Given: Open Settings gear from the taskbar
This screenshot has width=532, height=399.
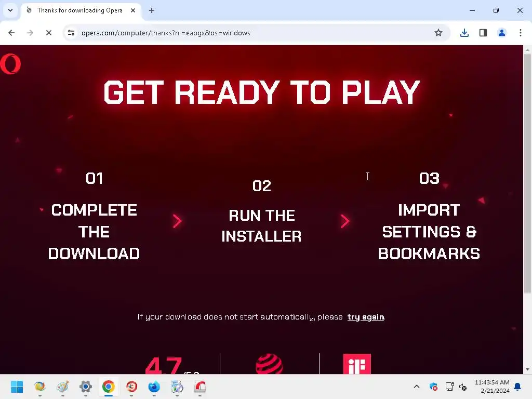Looking at the screenshot, I should click(x=86, y=387).
